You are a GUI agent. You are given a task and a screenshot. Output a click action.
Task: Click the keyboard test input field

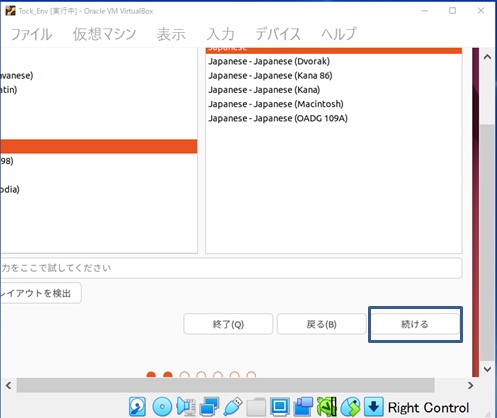(231, 268)
